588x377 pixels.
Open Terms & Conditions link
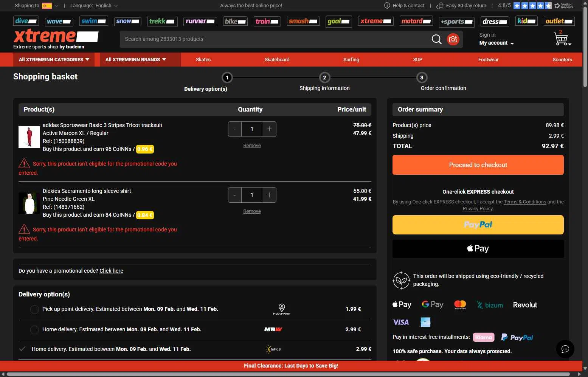[x=525, y=202]
